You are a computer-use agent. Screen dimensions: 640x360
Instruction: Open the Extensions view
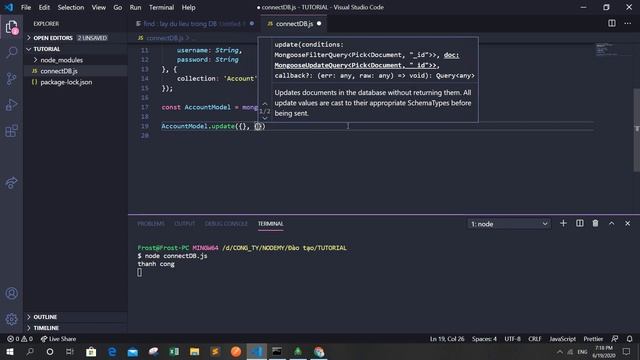(x=11, y=131)
